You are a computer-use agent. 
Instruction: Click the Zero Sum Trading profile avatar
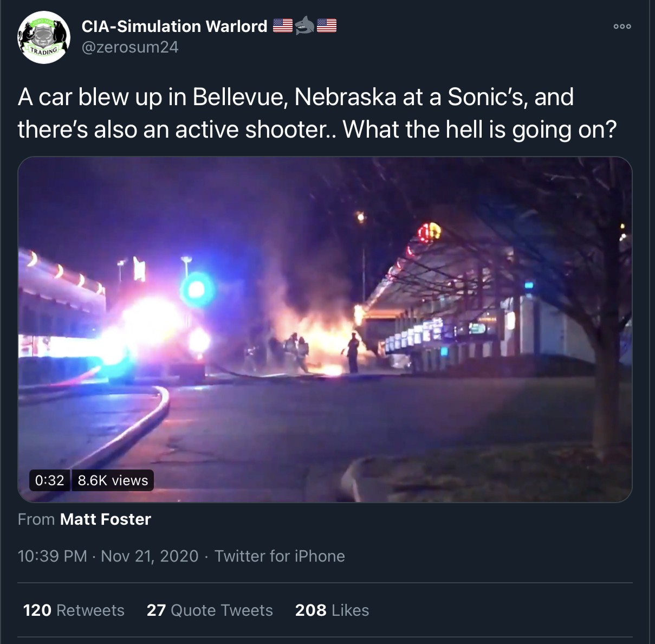(44, 37)
